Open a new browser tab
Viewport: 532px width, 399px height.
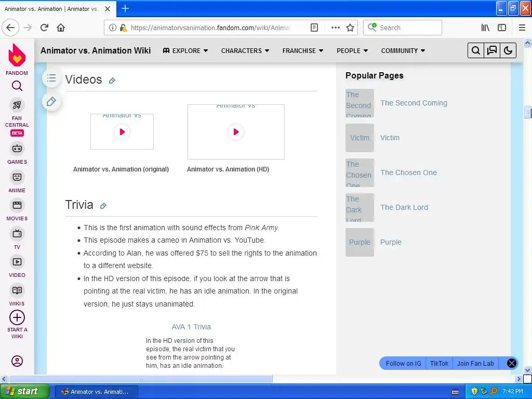tap(125, 8)
